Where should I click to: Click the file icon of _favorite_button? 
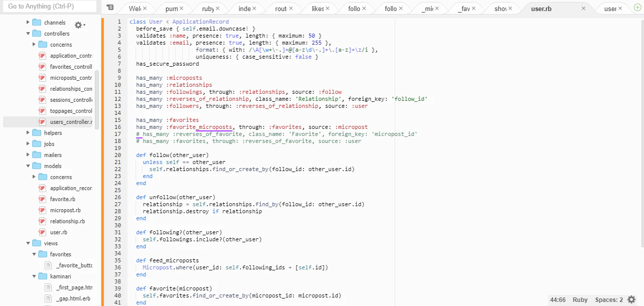48,265
